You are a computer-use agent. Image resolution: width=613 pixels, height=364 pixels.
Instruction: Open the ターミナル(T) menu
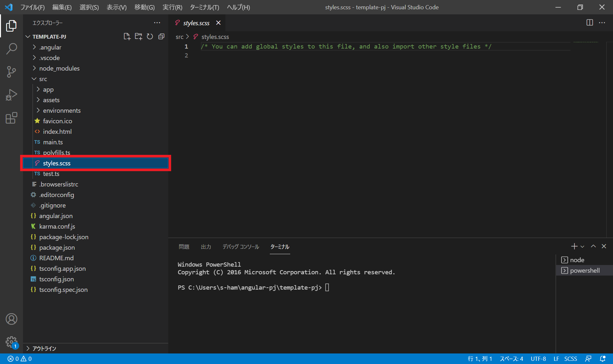pos(204,7)
